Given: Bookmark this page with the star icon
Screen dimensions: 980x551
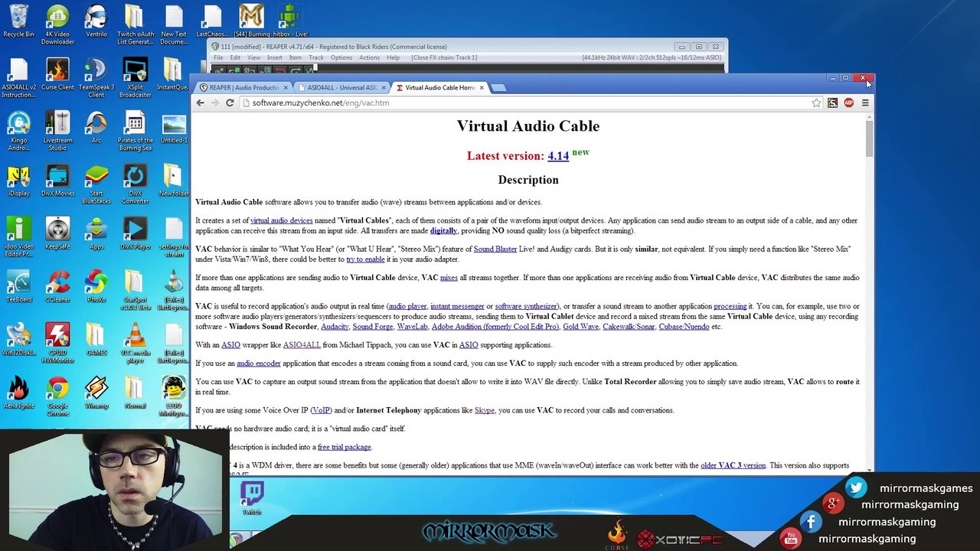Looking at the screenshot, I should (816, 103).
